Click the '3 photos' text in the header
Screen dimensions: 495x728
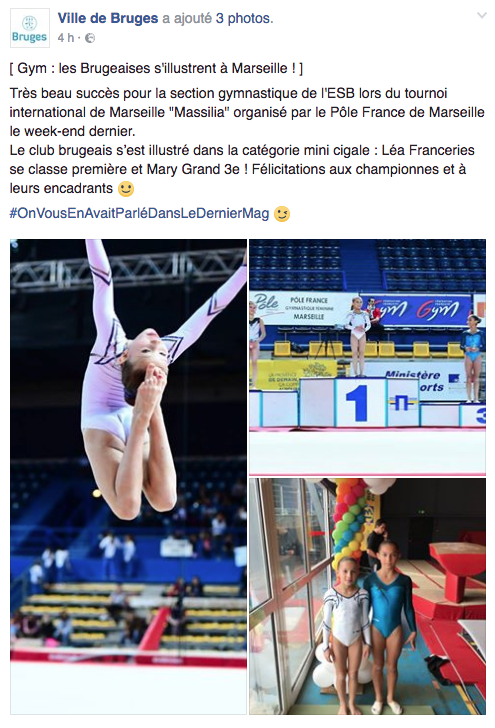[x=244, y=18]
